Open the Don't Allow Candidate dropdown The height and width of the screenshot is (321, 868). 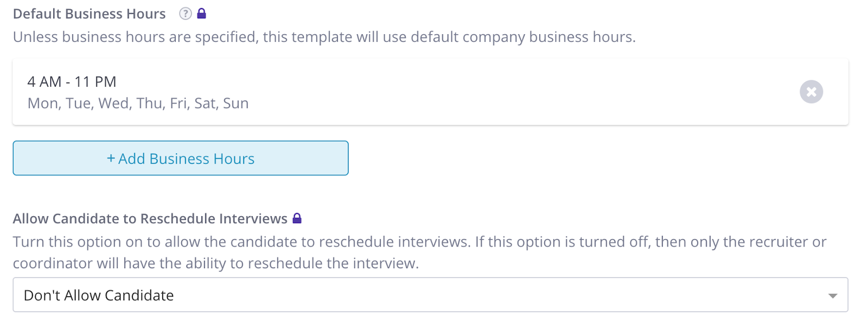point(430,295)
